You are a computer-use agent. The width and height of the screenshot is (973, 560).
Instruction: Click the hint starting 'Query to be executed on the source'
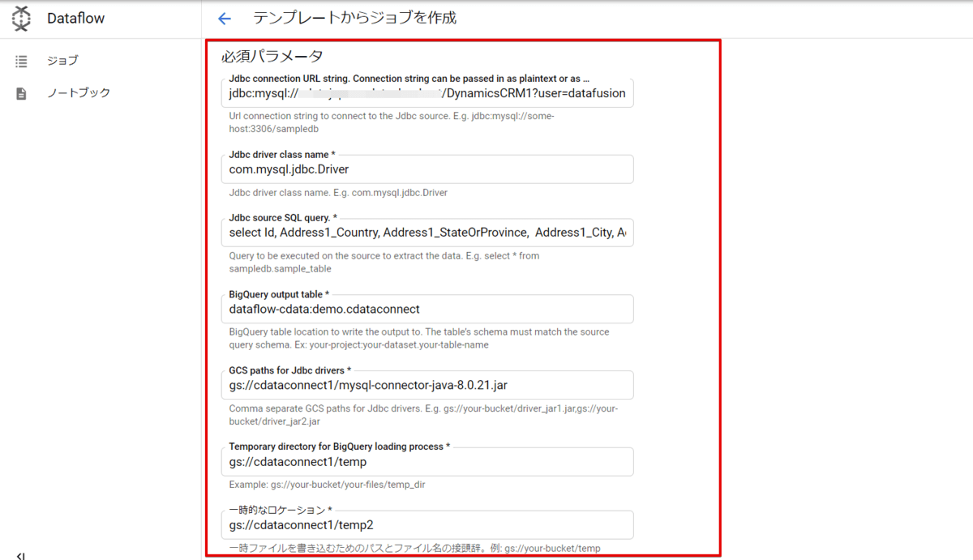tap(384, 262)
